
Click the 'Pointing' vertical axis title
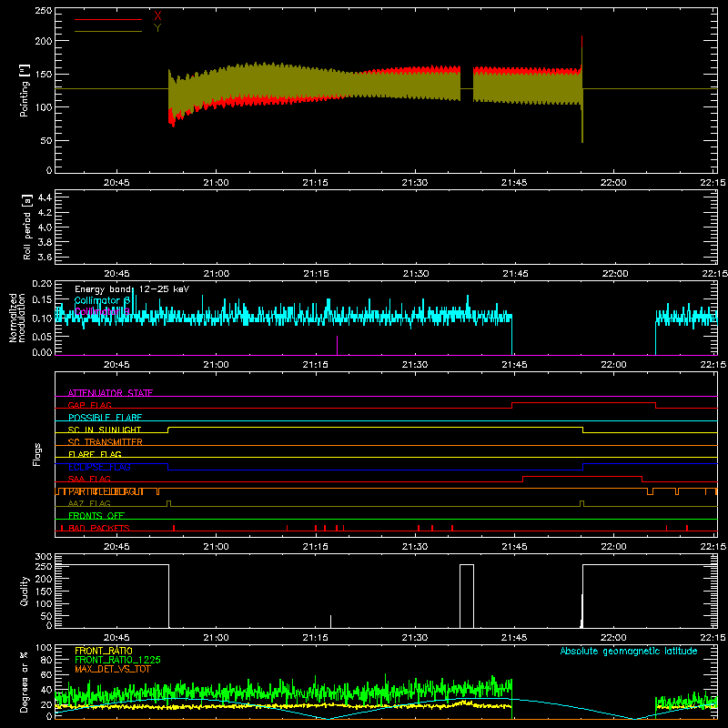25,90
